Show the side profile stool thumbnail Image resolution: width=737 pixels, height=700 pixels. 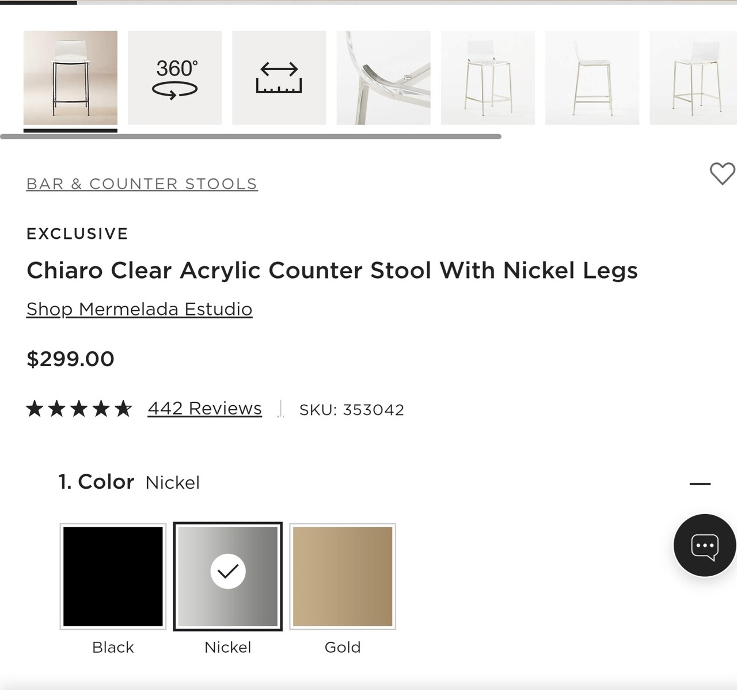592,78
